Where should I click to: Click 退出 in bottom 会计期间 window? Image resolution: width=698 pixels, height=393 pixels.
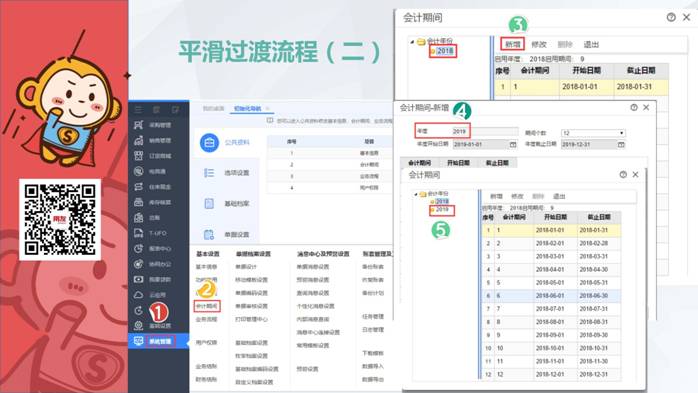pos(559,196)
